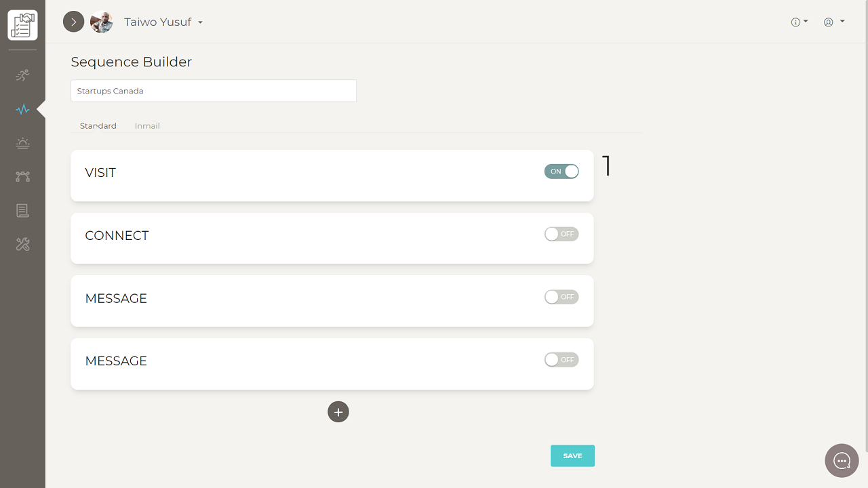The height and width of the screenshot is (488, 868).
Task: Click the SAVE button
Action: 572,456
